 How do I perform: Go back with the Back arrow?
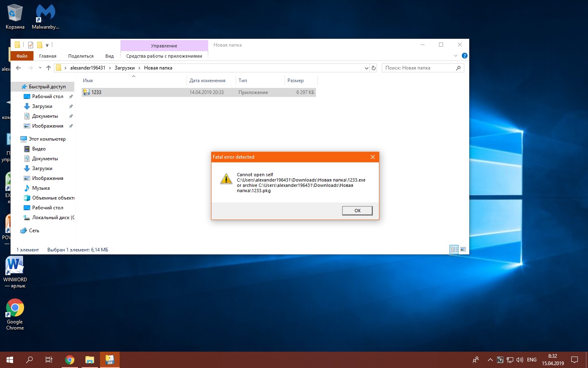click(18, 68)
